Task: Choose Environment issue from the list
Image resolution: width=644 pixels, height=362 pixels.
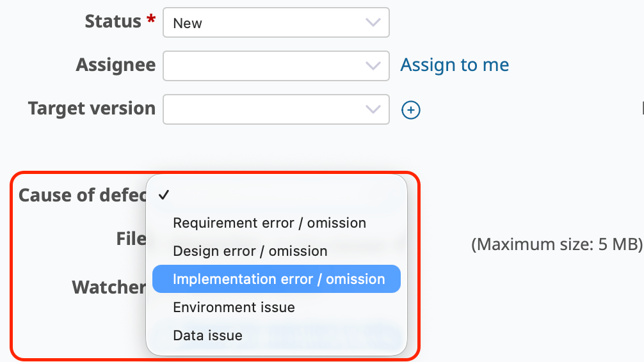Action: (234, 308)
